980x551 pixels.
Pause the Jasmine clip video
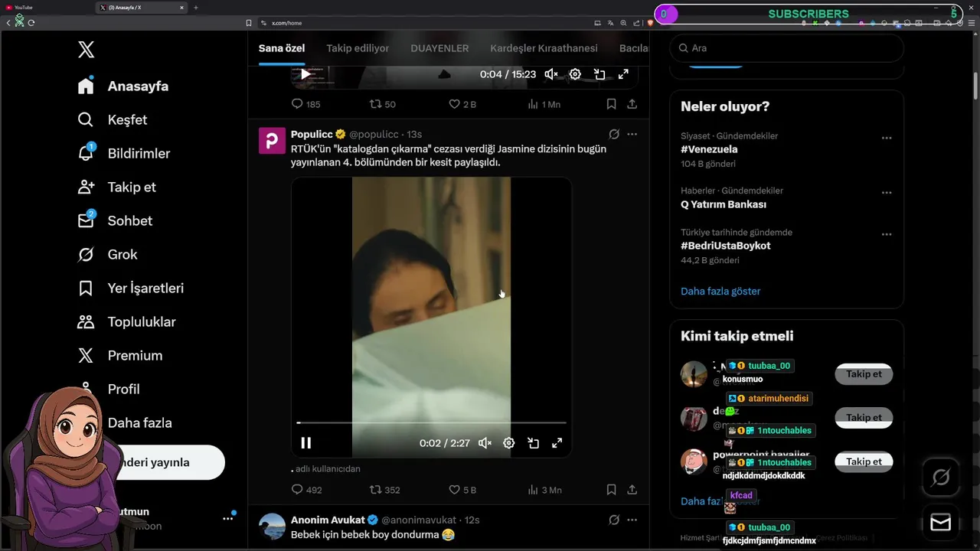(x=305, y=443)
